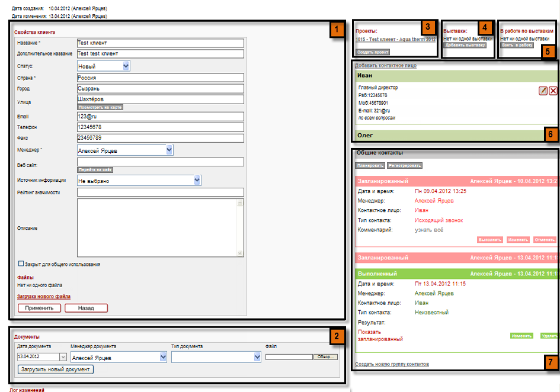Toggle the 'Закрыт для общего использования' checkbox

[21, 264]
